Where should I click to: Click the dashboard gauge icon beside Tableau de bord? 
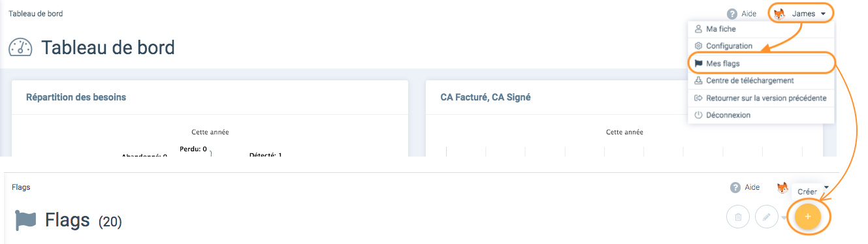(20, 48)
